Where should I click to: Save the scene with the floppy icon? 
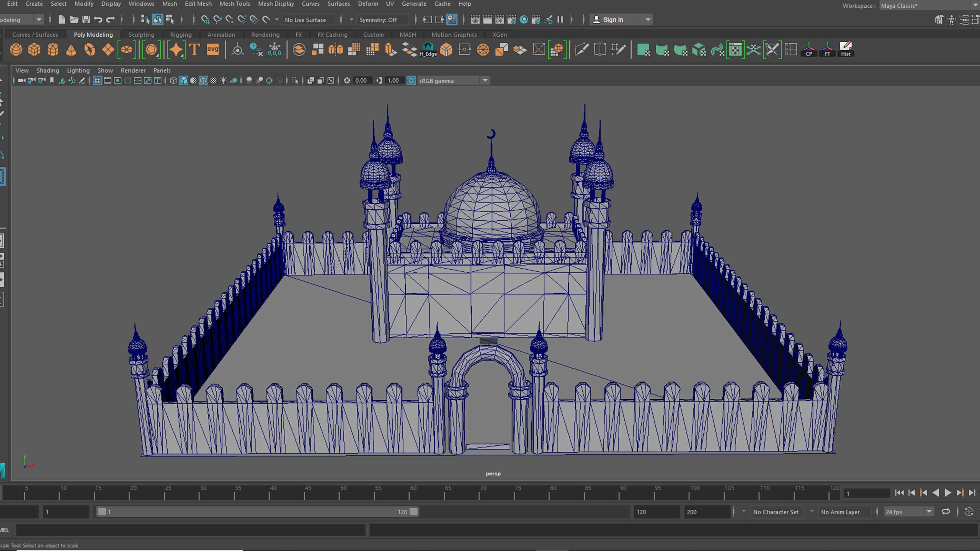(86, 20)
